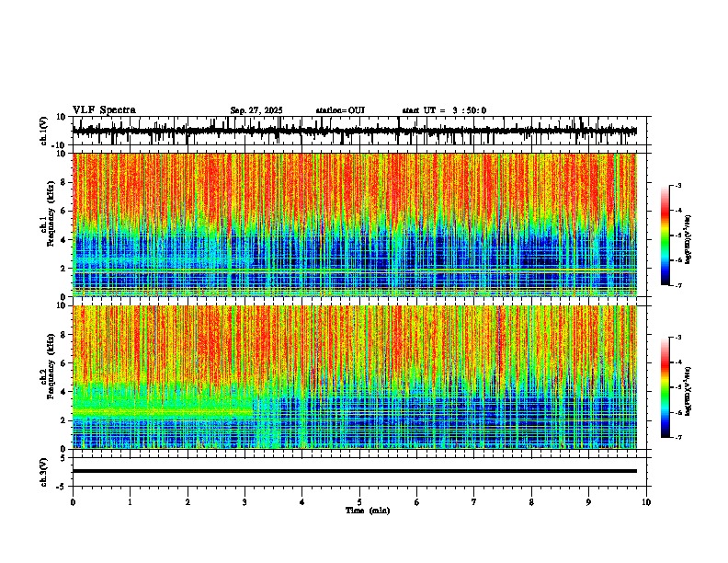Click the "ch.3(V)" axis label
The image size is (728, 563).
(x=44, y=472)
